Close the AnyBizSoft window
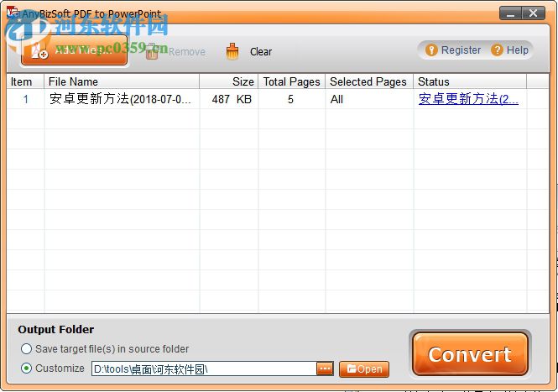The image size is (558, 392). tap(533, 13)
